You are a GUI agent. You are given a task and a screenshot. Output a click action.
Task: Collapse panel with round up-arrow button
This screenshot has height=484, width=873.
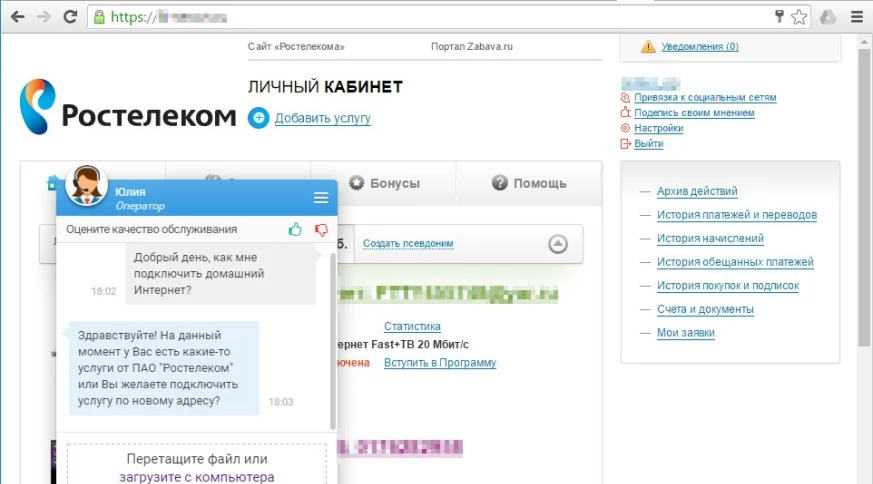558,244
